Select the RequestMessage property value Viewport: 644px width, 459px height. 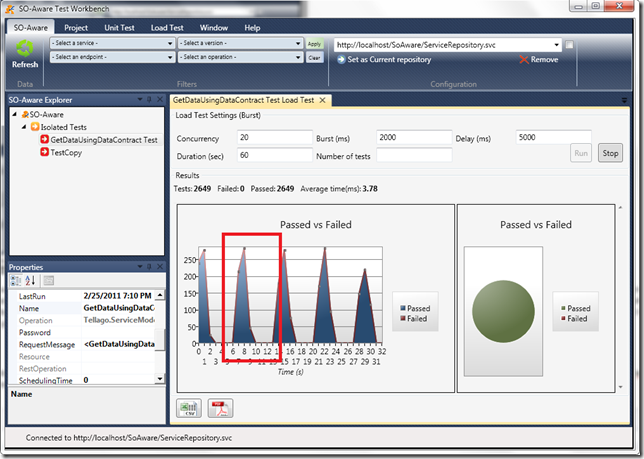click(119, 344)
